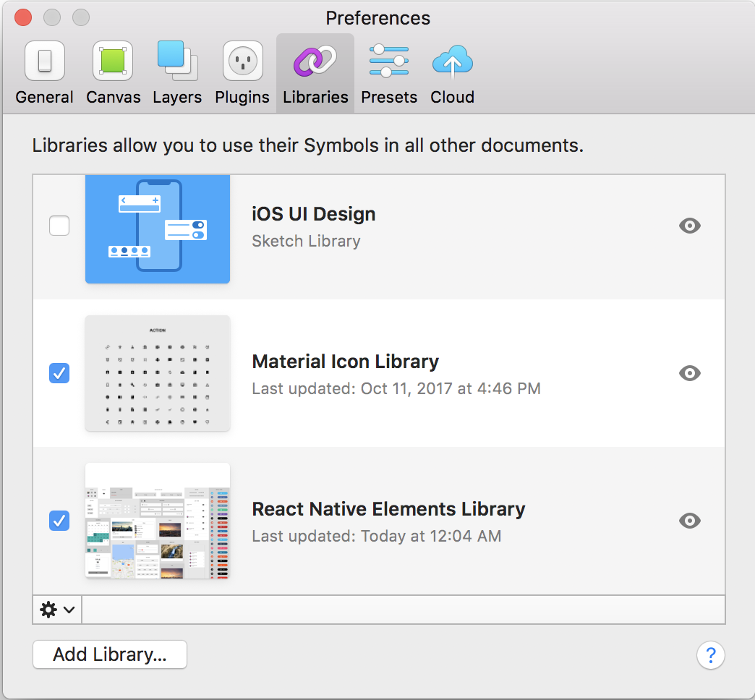Select the Cloud upload icon
Viewport: 755px width, 700px height.
pyautogui.click(x=452, y=61)
